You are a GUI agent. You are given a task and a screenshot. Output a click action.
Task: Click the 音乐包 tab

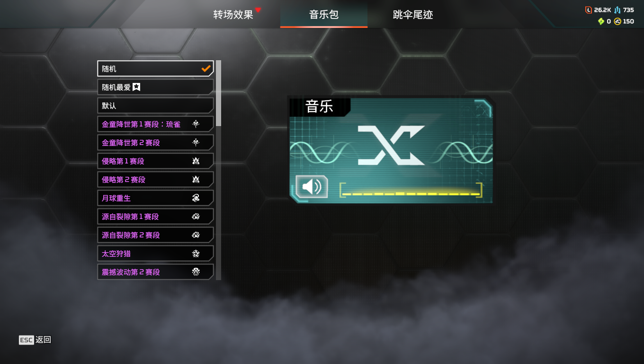(x=324, y=14)
